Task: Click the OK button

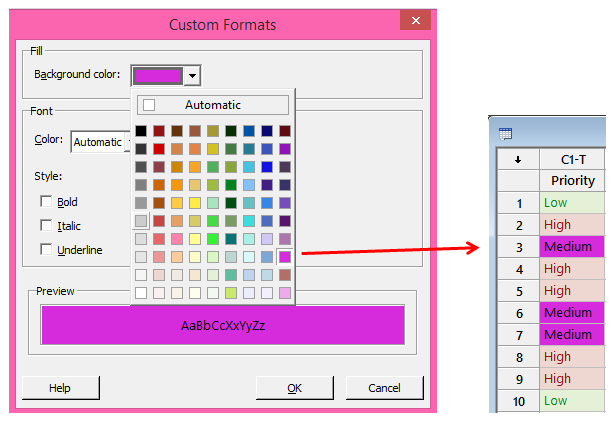Action: point(294,388)
